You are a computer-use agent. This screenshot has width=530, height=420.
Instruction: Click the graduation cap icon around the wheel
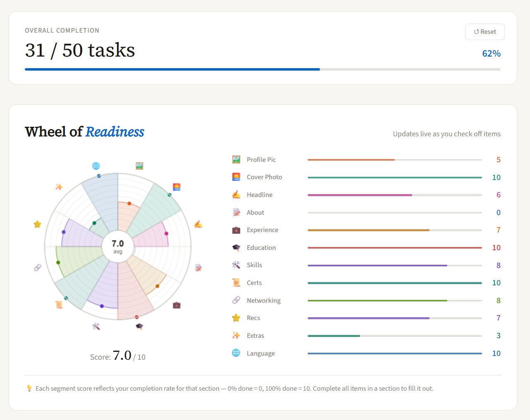pyautogui.click(x=139, y=326)
